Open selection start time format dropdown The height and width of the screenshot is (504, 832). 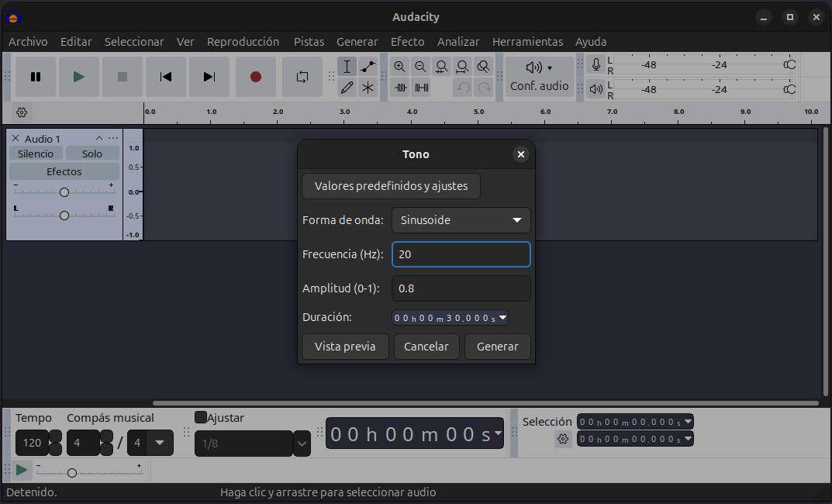[689, 422]
